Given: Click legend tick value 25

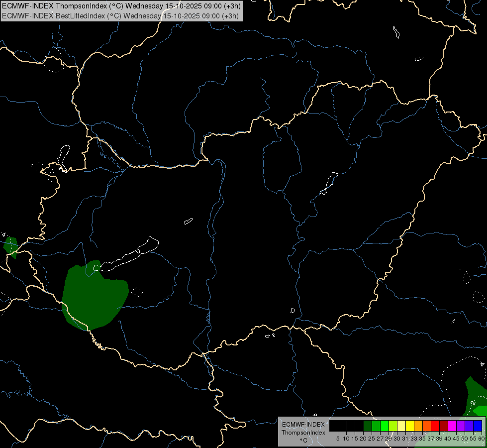Looking at the screenshot, I should tap(372, 439).
